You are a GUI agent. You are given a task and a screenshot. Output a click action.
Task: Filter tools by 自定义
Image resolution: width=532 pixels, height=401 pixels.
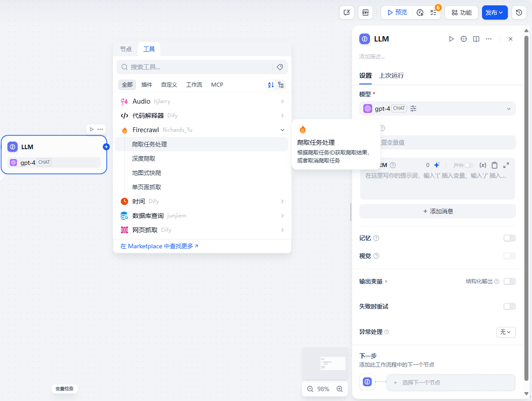[x=169, y=84]
